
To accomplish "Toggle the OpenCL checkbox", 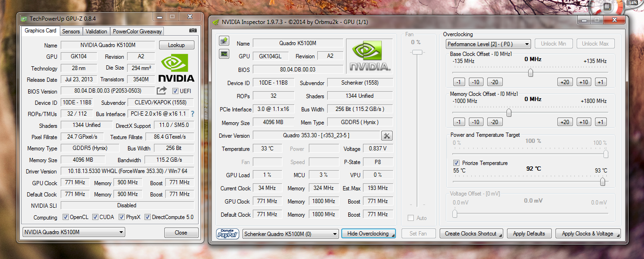I will (x=66, y=217).
